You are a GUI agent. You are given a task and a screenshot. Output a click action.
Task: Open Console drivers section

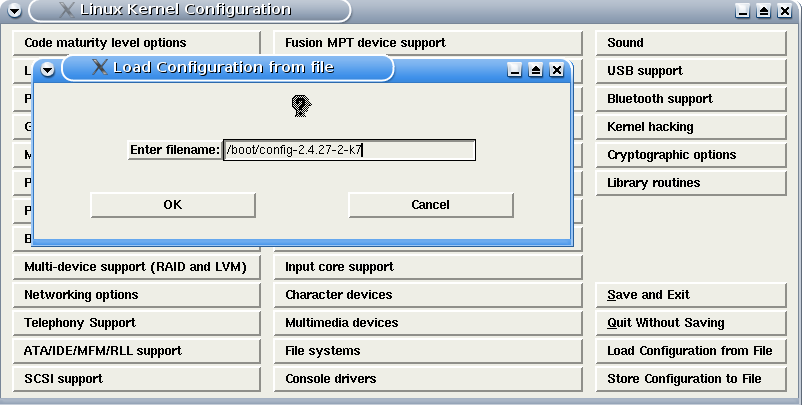point(428,379)
